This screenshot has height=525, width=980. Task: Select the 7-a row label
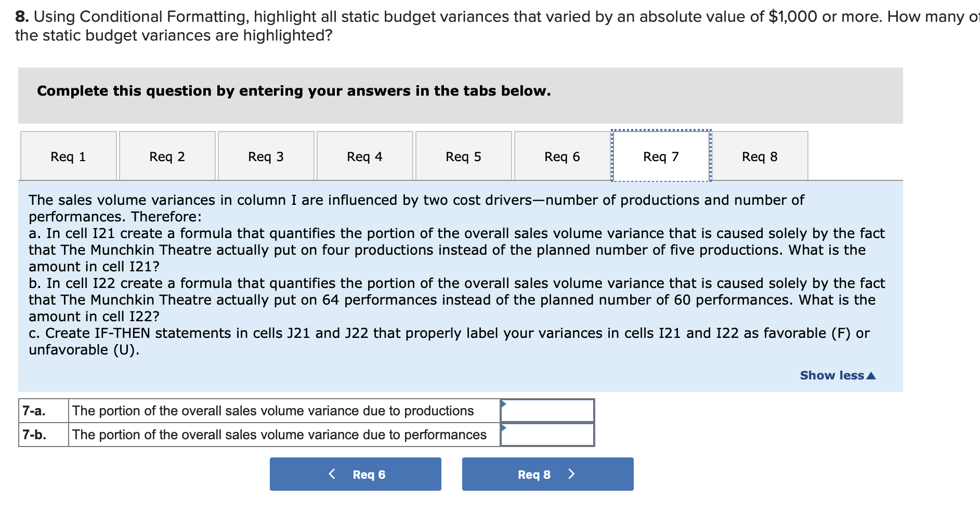(34, 411)
